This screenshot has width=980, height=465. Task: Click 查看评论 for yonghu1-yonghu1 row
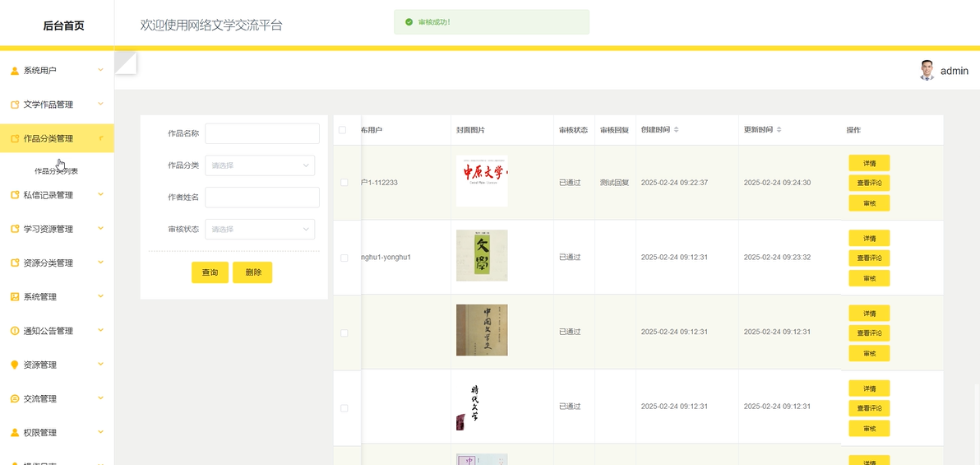click(x=869, y=258)
